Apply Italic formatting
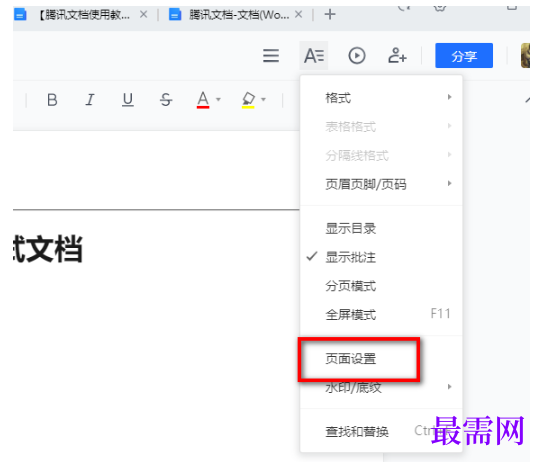Screen dimensions: 543x462 pyautogui.click(x=90, y=100)
